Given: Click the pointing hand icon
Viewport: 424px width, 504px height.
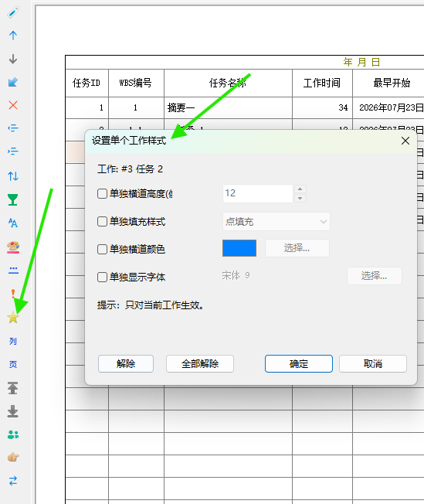Looking at the screenshot, I should pyautogui.click(x=13, y=457).
